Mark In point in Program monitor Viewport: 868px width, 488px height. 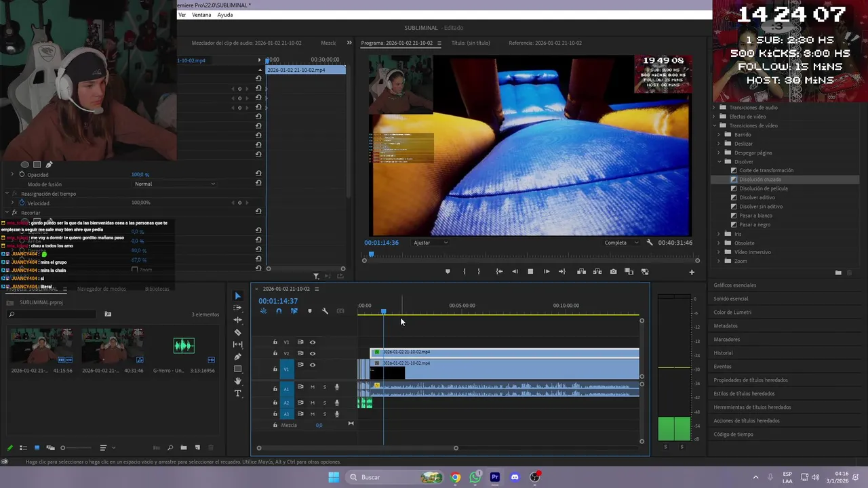pyautogui.click(x=465, y=272)
